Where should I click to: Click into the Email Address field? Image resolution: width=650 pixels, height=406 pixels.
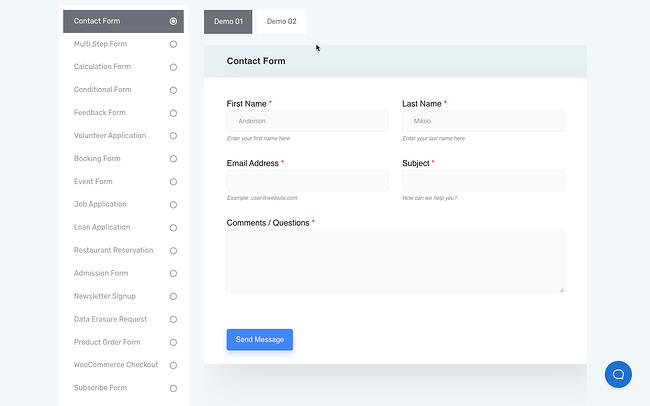tap(307, 180)
